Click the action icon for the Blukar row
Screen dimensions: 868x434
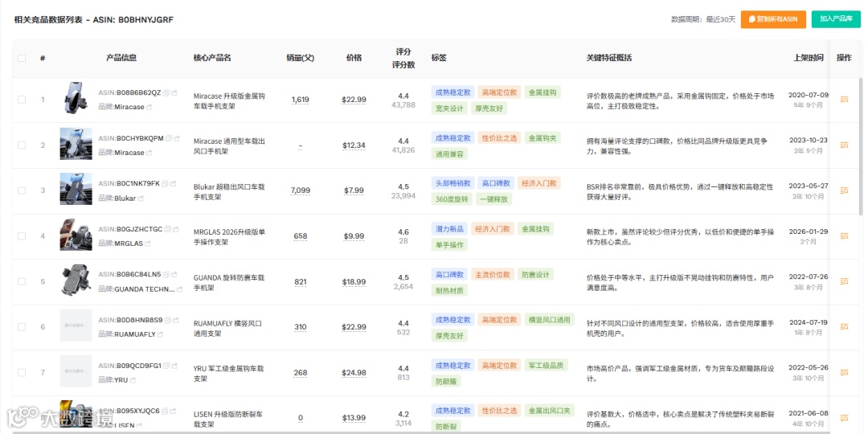pyautogui.click(x=844, y=190)
